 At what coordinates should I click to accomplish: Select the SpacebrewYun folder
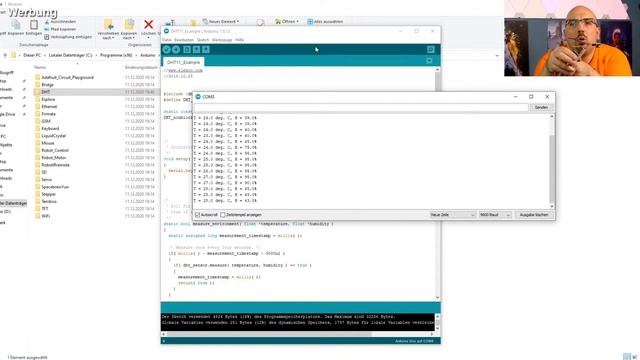[55, 187]
